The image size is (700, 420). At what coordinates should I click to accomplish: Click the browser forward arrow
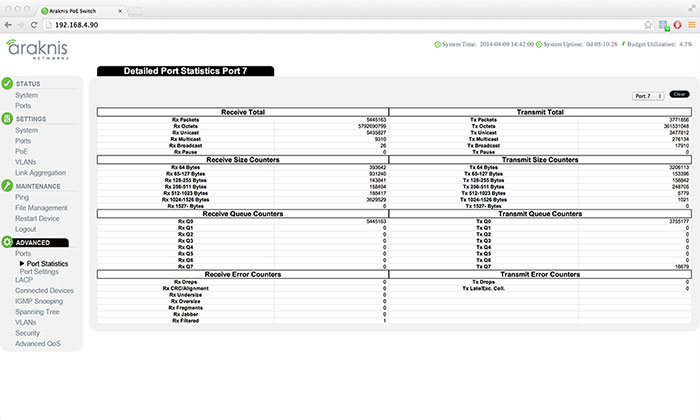(x=21, y=25)
